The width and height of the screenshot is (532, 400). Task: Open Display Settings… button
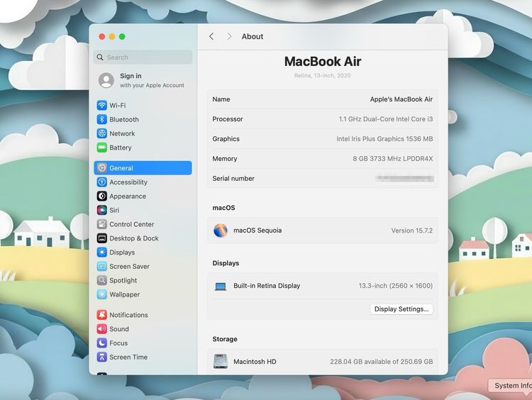(401, 309)
